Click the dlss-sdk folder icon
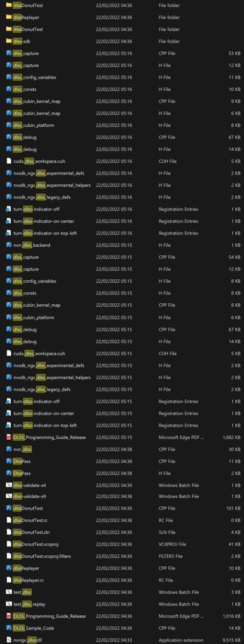 (x=9, y=41)
